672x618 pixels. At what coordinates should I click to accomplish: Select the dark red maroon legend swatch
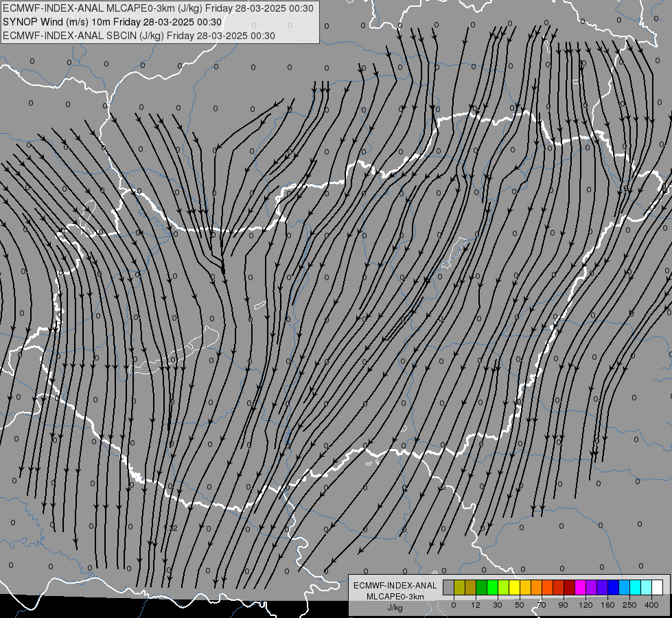pos(570,587)
